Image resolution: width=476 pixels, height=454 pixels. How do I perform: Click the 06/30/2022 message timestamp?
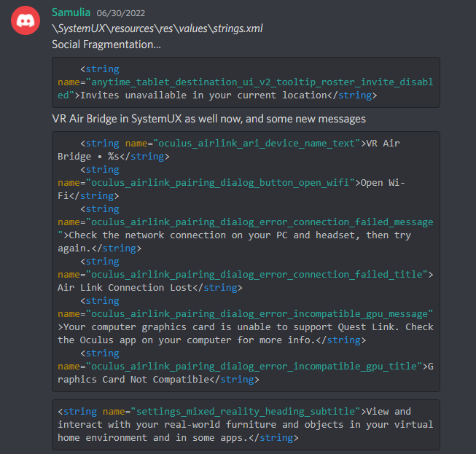click(120, 13)
